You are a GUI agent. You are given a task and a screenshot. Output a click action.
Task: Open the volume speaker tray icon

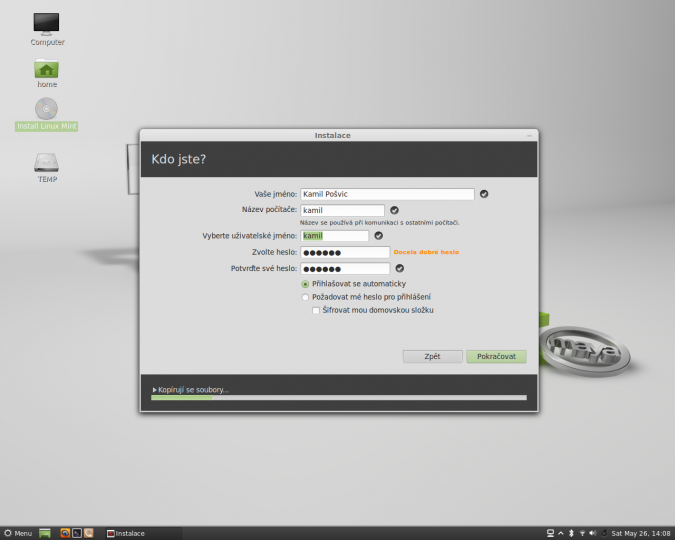tap(593, 533)
